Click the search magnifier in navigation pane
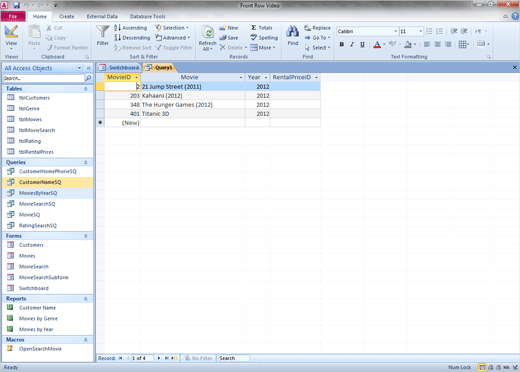The height and width of the screenshot is (372, 520). (89, 78)
